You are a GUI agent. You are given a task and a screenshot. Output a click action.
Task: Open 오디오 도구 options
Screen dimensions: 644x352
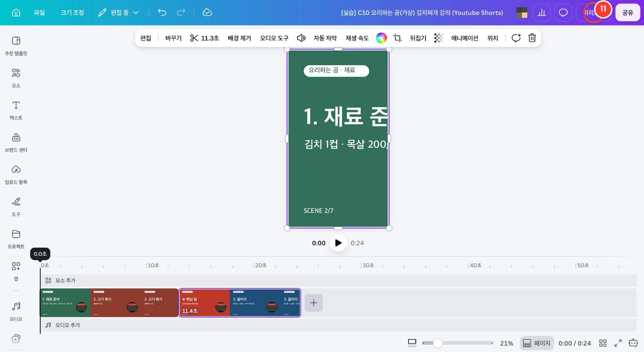click(274, 38)
